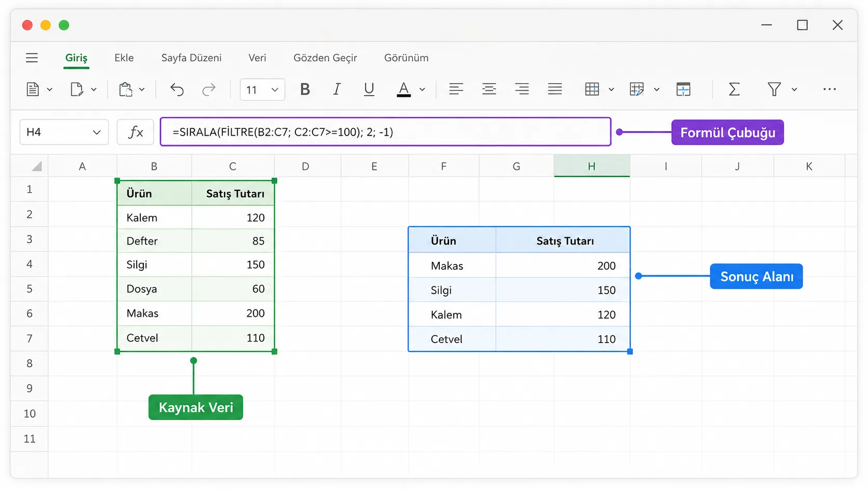Select column H header

[592, 166]
